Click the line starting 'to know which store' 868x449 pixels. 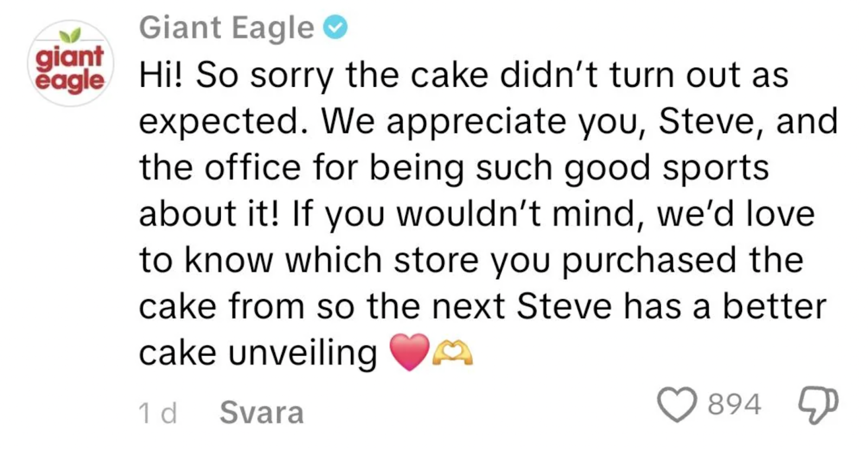click(x=471, y=260)
